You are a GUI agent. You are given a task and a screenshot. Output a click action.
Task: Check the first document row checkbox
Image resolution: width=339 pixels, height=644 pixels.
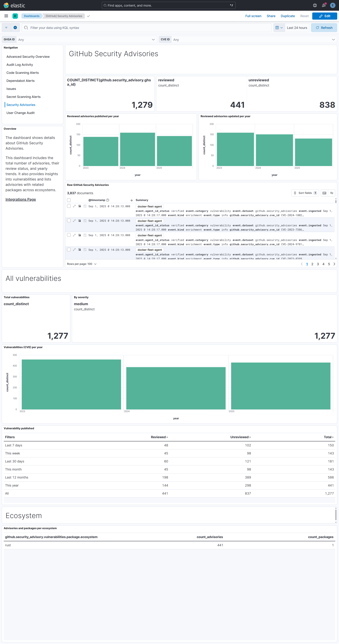coord(69,206)
